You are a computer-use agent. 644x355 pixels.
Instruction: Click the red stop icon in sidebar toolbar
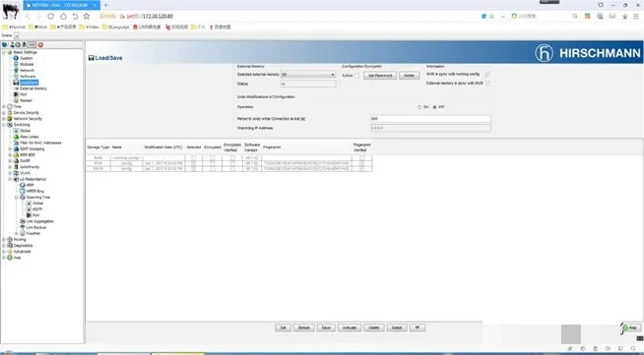pos(40,44)
